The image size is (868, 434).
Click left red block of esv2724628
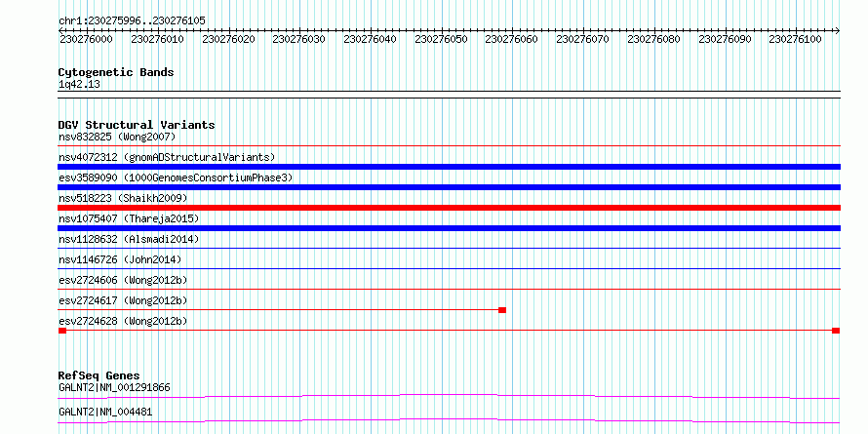pos(62,331)
